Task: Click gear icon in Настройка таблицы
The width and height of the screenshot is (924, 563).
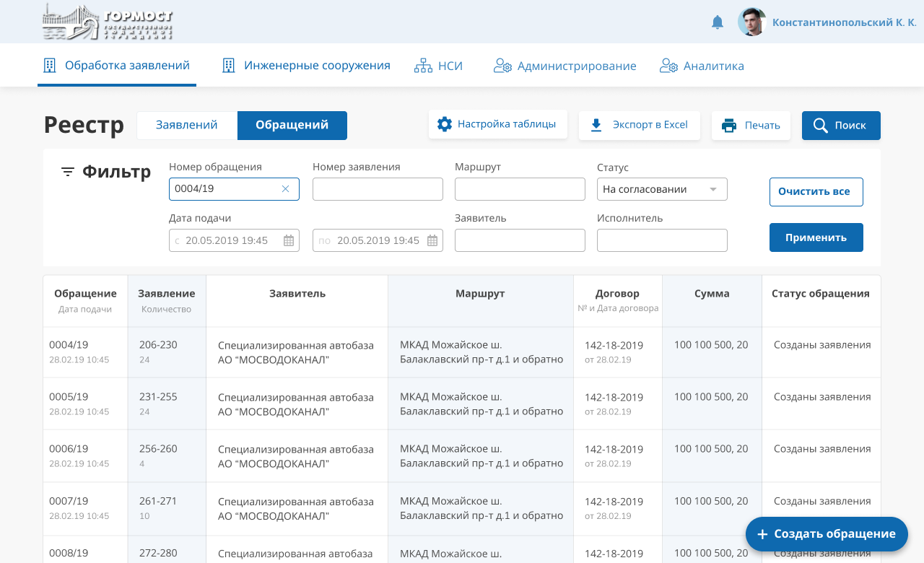Action: (445, 124)
